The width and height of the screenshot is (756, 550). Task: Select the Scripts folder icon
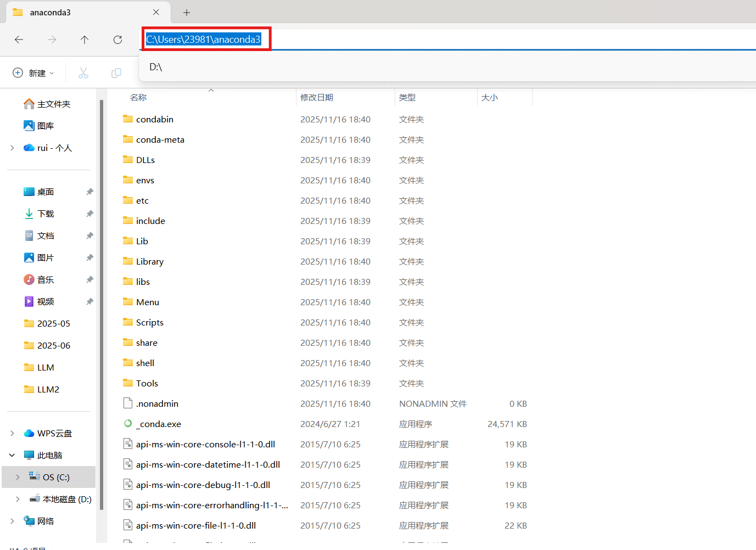[128, 322]
